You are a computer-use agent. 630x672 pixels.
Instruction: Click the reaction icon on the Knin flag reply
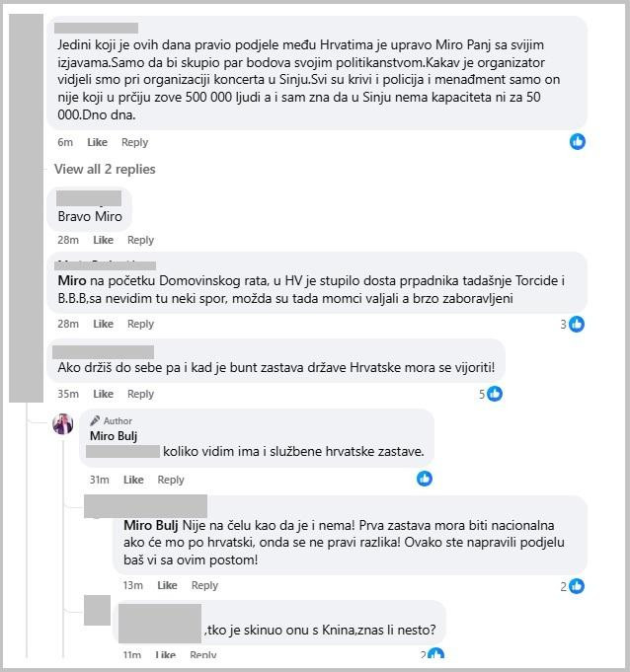point(434,654)
